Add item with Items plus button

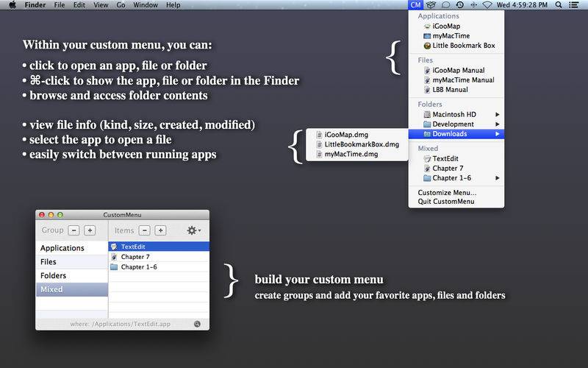pos(160,230)
